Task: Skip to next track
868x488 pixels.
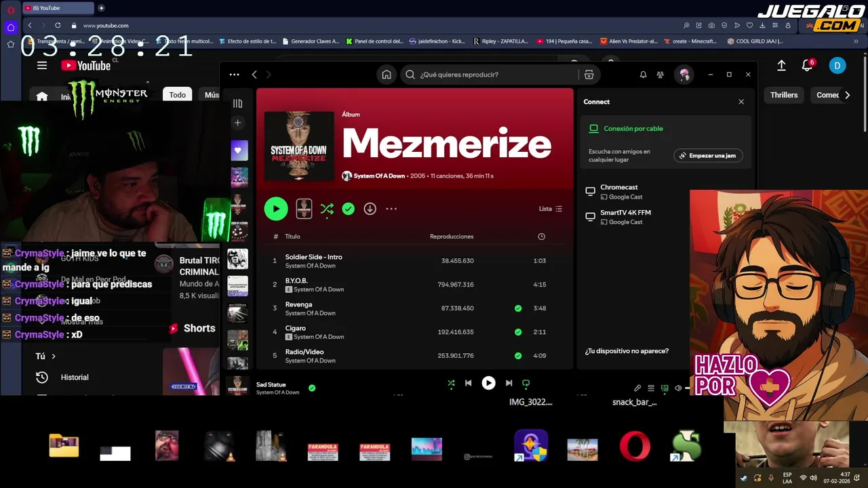Action: (x=509, y=383)
